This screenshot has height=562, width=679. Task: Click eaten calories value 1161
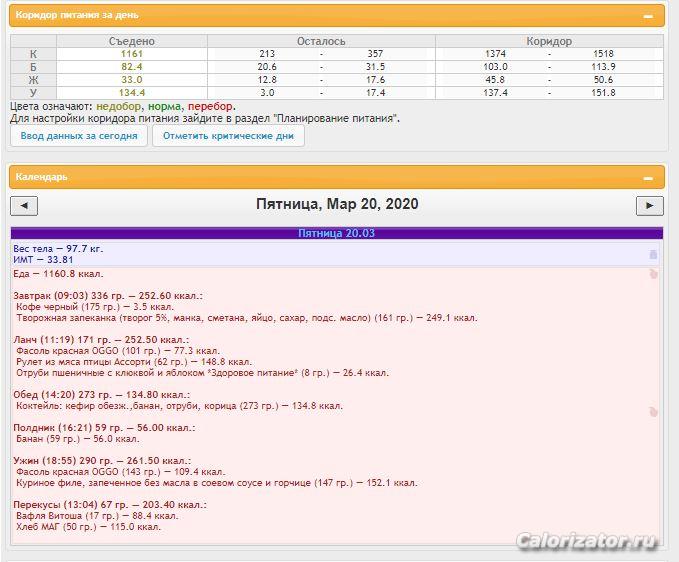click(132, 53)
